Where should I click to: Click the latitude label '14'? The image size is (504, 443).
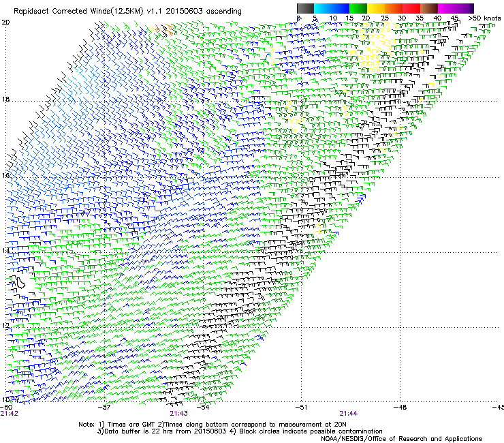pos(5,250)
